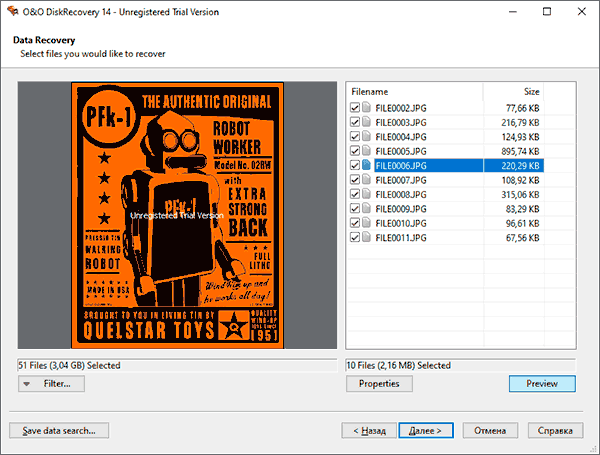Click the file icon next to FILE0002.JPG

[367, 107]
